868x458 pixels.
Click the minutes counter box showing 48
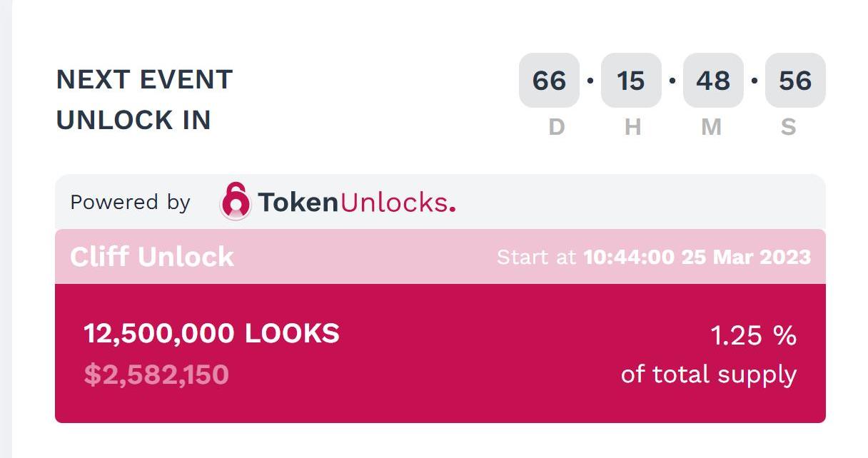[713, 81]
